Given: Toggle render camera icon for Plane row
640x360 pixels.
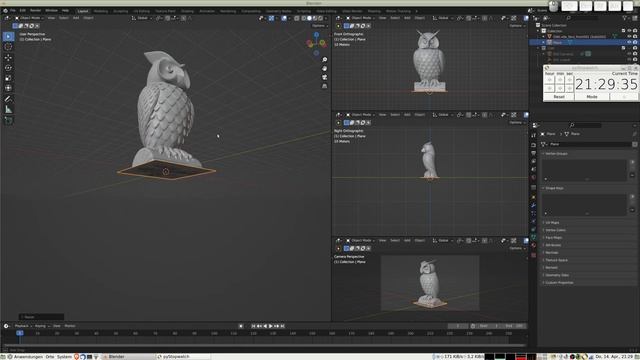Looking at the screenshot, I should (x=635, y=42).
